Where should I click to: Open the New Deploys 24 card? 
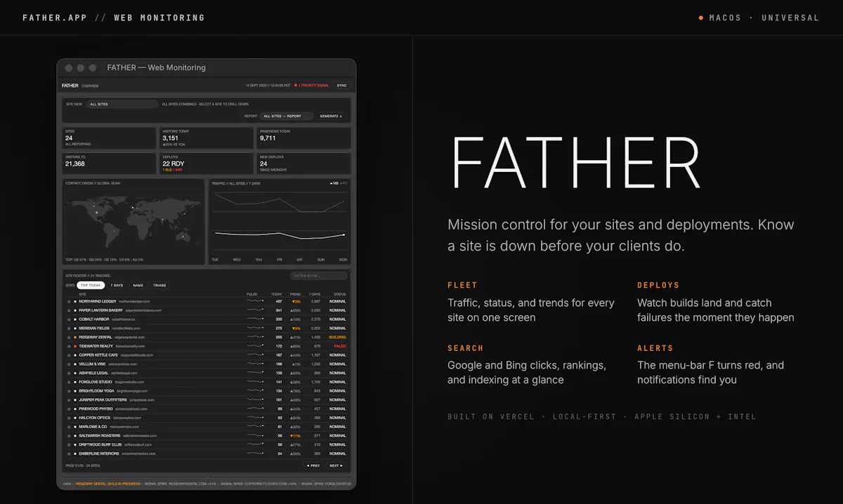tap(303, 163)
